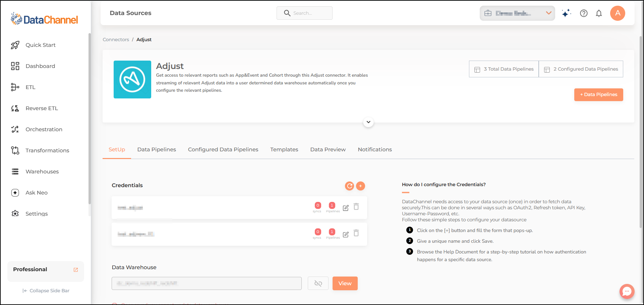Image resolution: width=644 pixels, height=305 pixels.
Task: Click the + Data Pipelines button
Action: [598, 95]
